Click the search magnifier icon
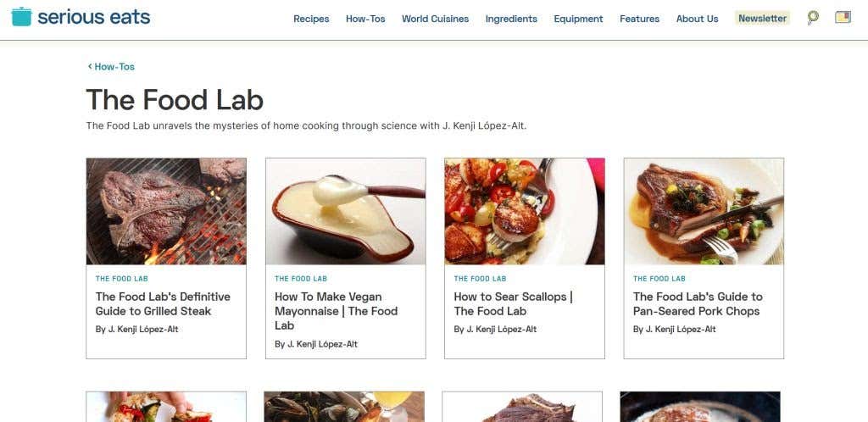This screenshot has width=868, height=422. [x=813, y=18]
